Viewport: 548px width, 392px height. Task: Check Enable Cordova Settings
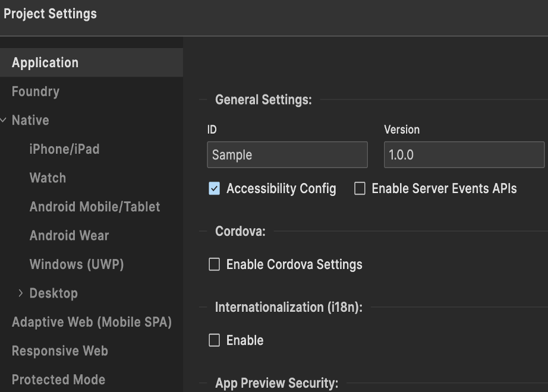[x=214, y=264]
